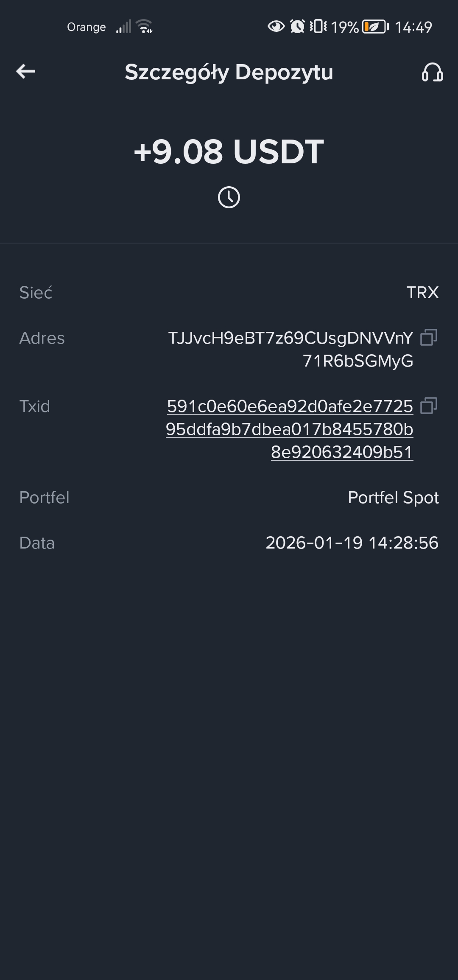Tap the vibration mode icon

(318, 26)
